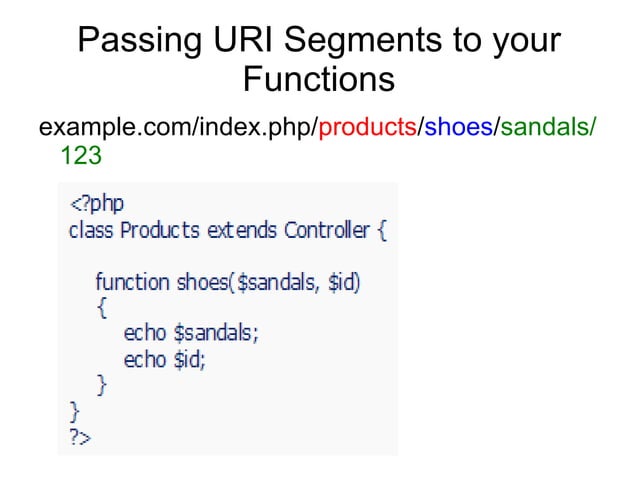Viewport: 638px width, 478px height.
Task: Click the '<?php' opening tag
Action: 97,203
